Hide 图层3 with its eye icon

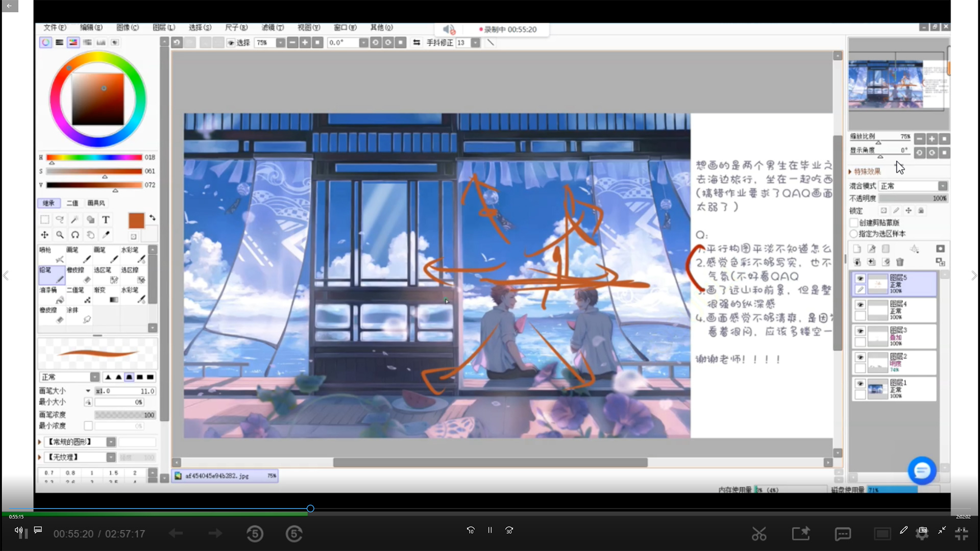pos(860,331)
